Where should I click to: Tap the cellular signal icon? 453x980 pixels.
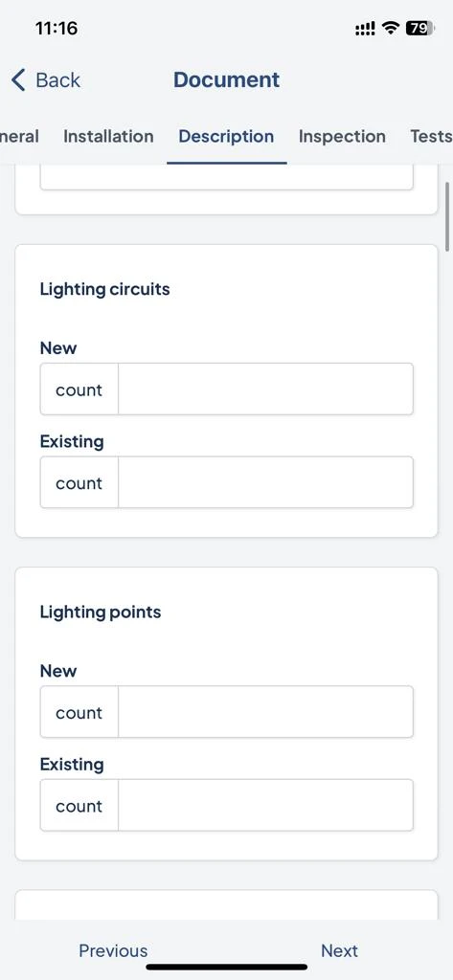point(366,29)
